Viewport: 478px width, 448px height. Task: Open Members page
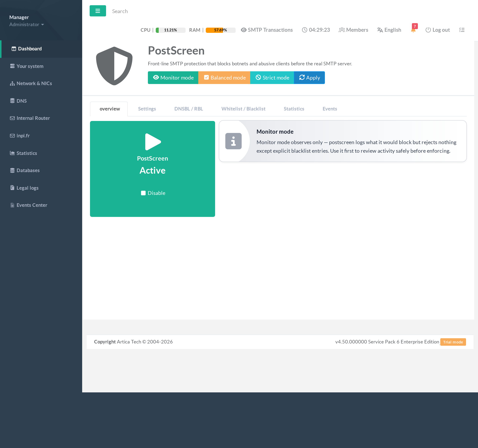click(353, 30)
